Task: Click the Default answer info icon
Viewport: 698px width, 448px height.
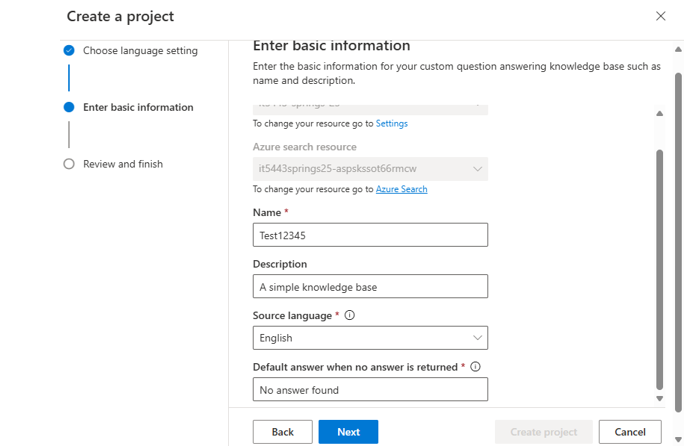Action: 475,367
